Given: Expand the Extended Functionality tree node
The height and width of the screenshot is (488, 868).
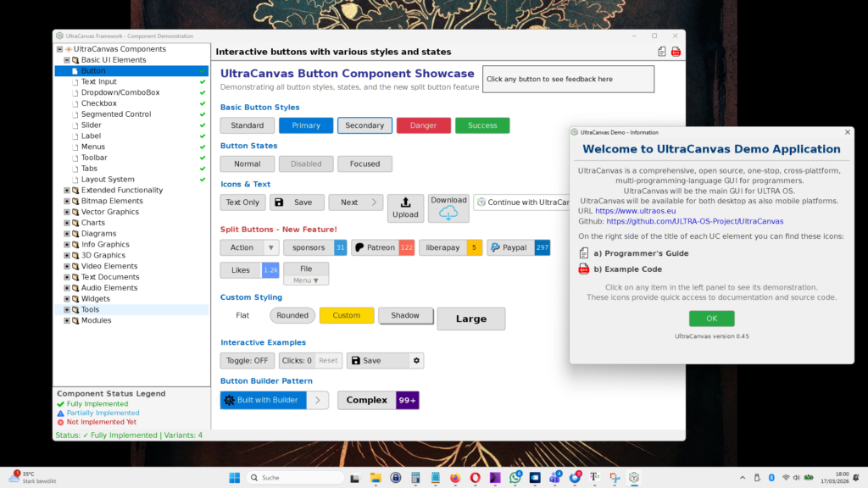Looking at the screenshot, I should point(65,190).
